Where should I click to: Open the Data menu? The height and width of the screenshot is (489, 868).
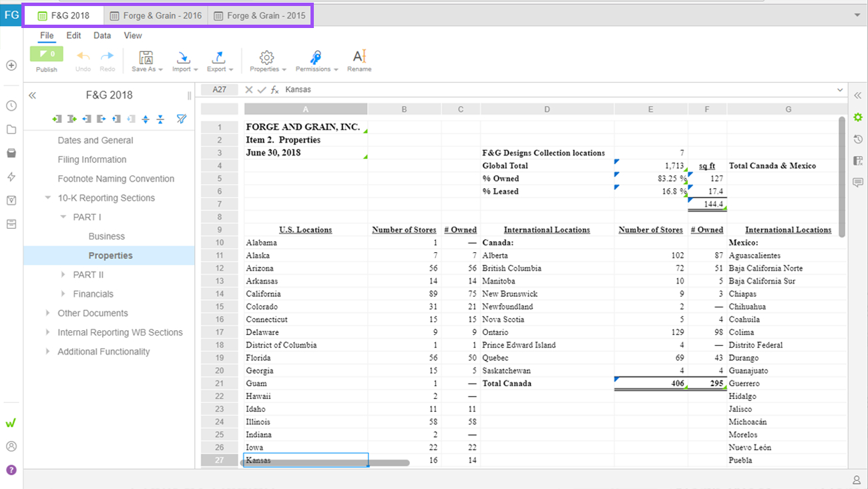coord(102,35)
